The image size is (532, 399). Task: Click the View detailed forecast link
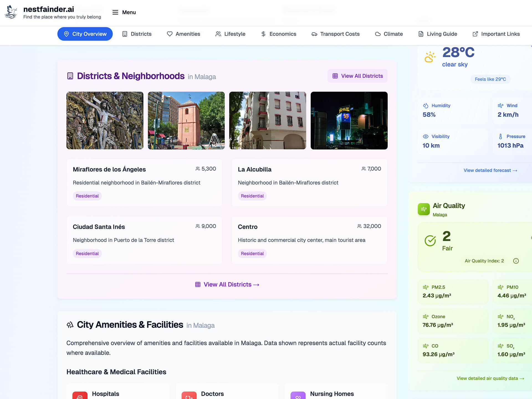(490, 170)
